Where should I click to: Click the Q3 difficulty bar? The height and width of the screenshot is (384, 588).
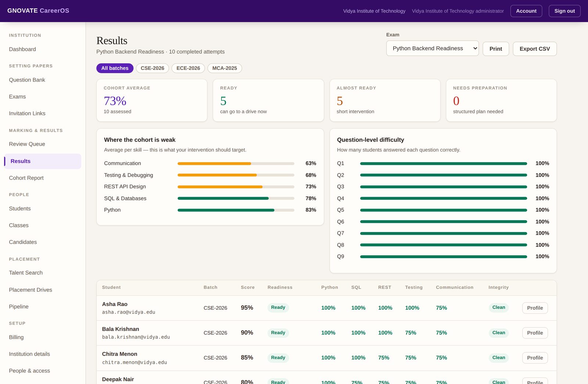[444, 187]
